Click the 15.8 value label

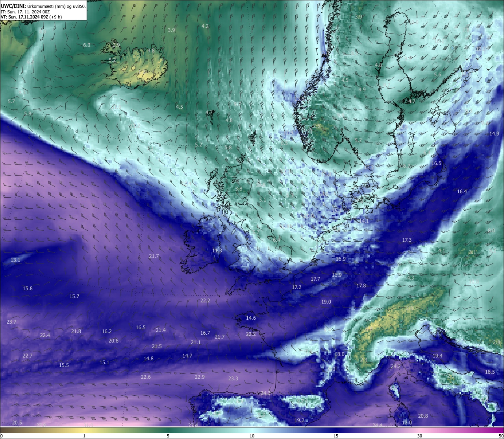point(28,289)
